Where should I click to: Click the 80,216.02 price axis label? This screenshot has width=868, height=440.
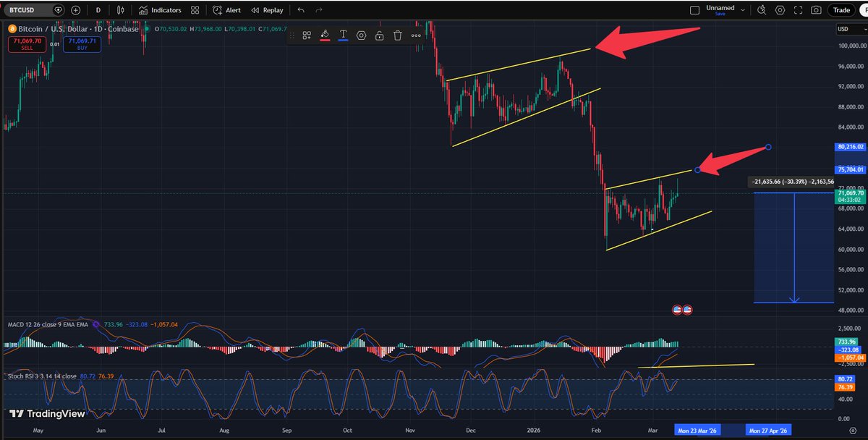[x=851, y=146]
